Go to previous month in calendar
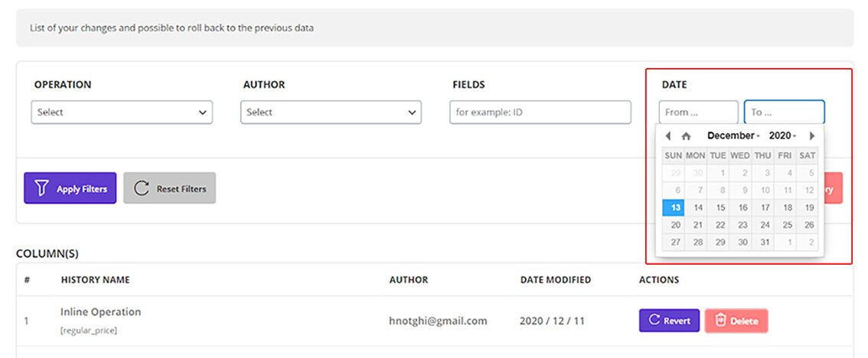Viewport: 868px width, 358px height. (668, 136)
